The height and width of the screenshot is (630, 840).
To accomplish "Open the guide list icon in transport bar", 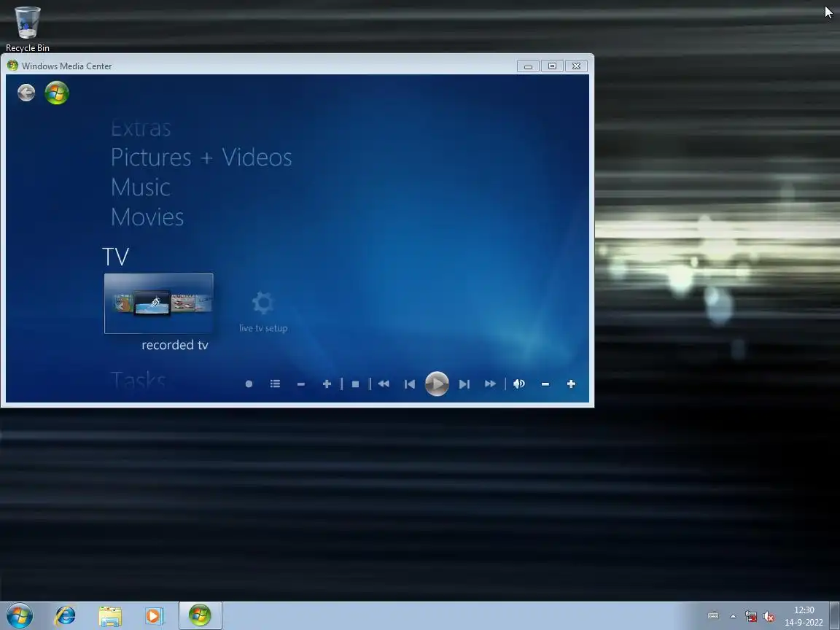I will click(x=275, y=384).
